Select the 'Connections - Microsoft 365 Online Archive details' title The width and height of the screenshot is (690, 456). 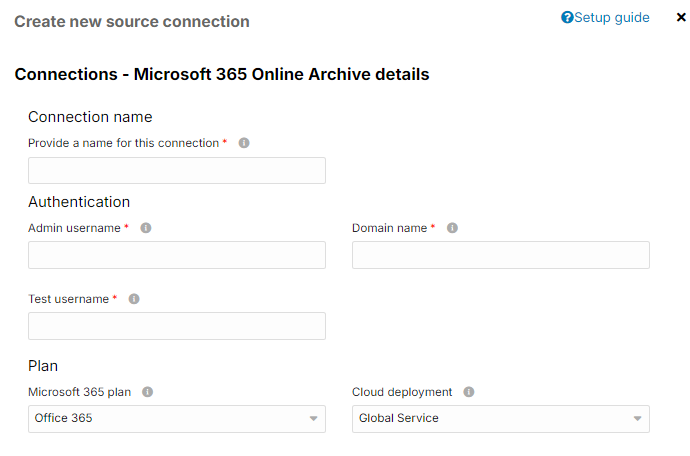[x=222, y=74]
